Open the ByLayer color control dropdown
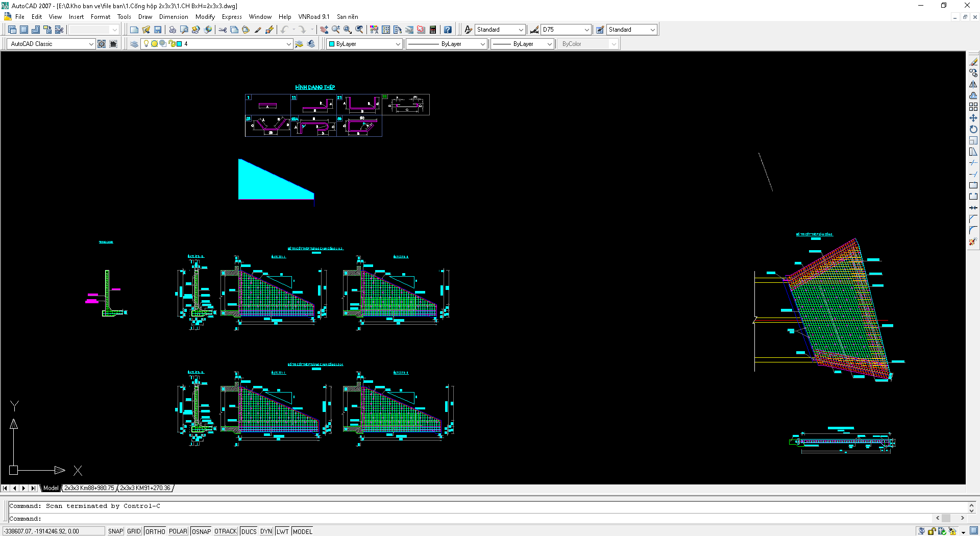The height and width of the screenshot is (536, 980). [x=365, y=44]
